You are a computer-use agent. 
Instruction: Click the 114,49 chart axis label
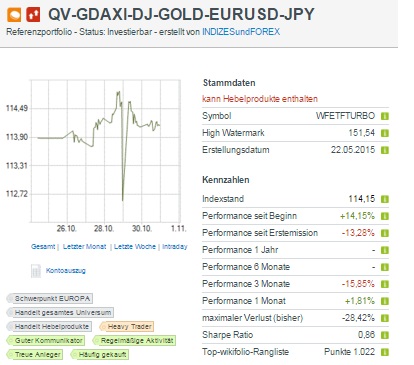coord(17,108)
